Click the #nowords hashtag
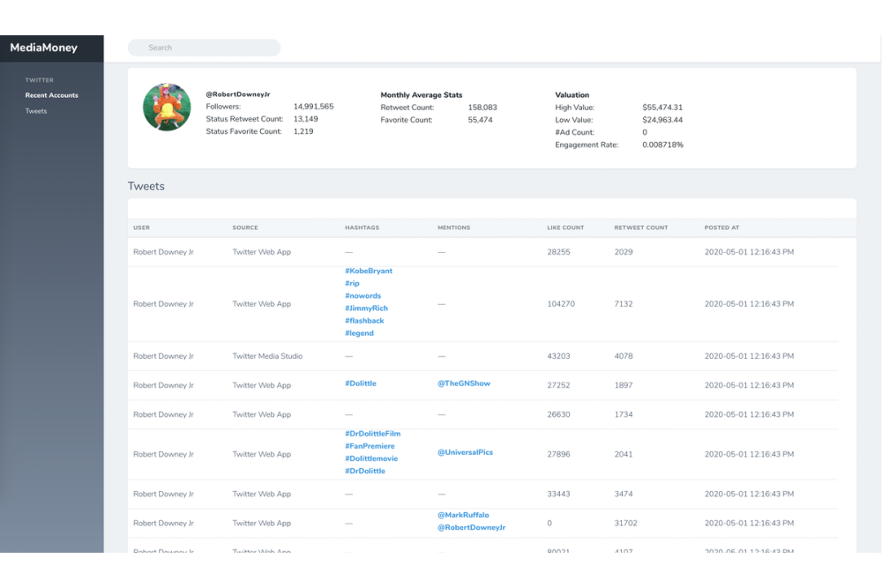This screenshot has height=588, width=882. coord(363,296)
